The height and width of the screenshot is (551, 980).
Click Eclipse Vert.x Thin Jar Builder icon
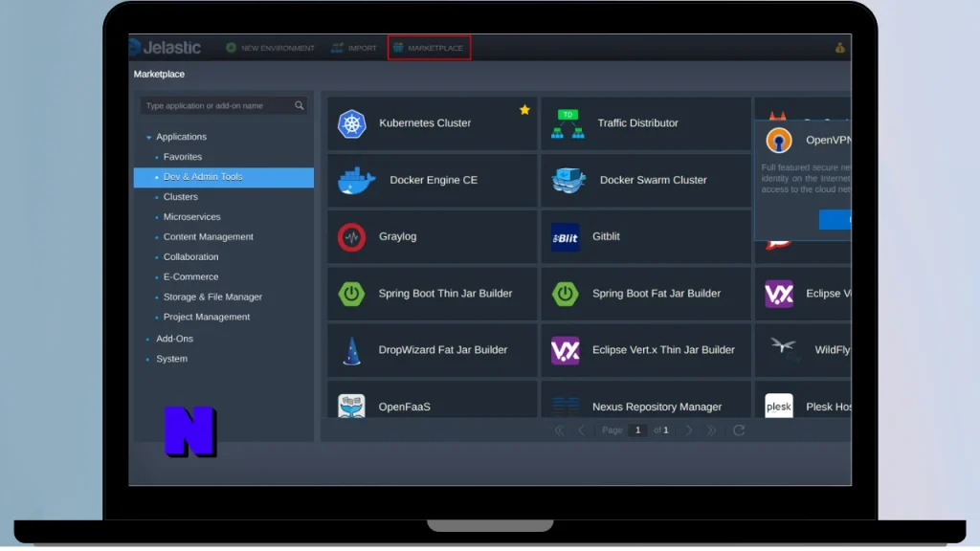565,350
